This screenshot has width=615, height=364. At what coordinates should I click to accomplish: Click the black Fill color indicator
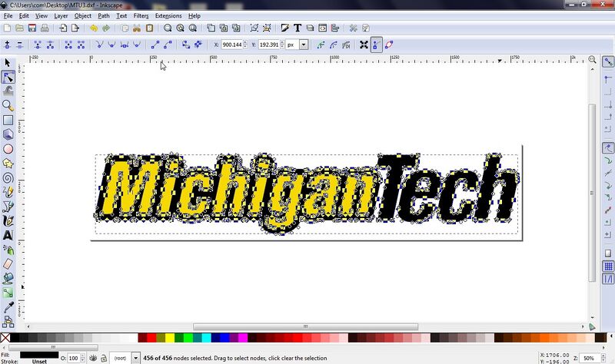click(39, 355)
